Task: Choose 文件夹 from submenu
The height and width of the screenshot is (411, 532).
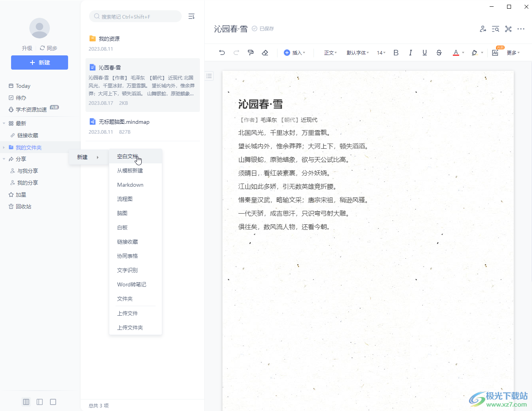Action: point(135,299)
